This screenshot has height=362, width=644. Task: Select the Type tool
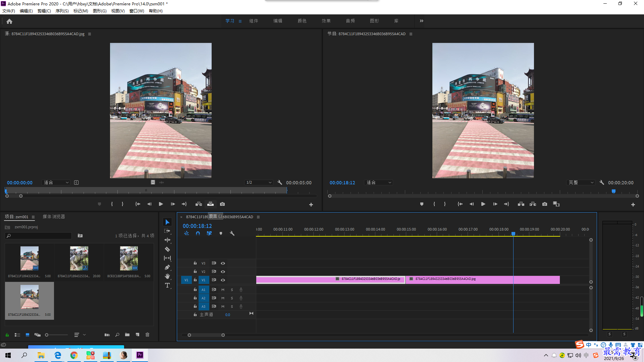[167, 285]
